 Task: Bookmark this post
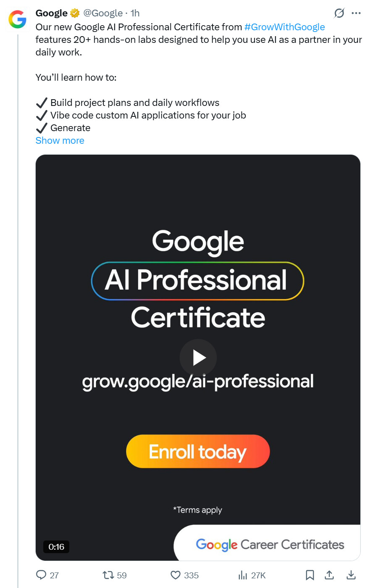(310, 575)
